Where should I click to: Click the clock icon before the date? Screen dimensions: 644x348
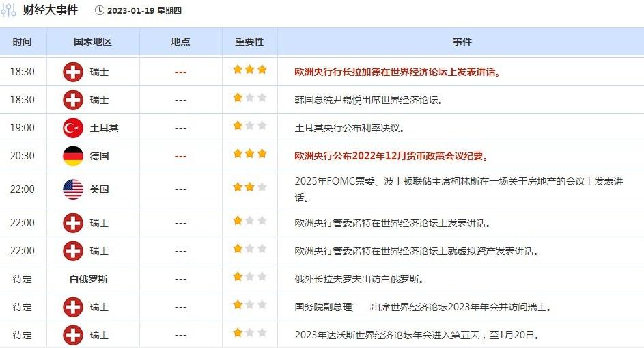tap(100, 11)
